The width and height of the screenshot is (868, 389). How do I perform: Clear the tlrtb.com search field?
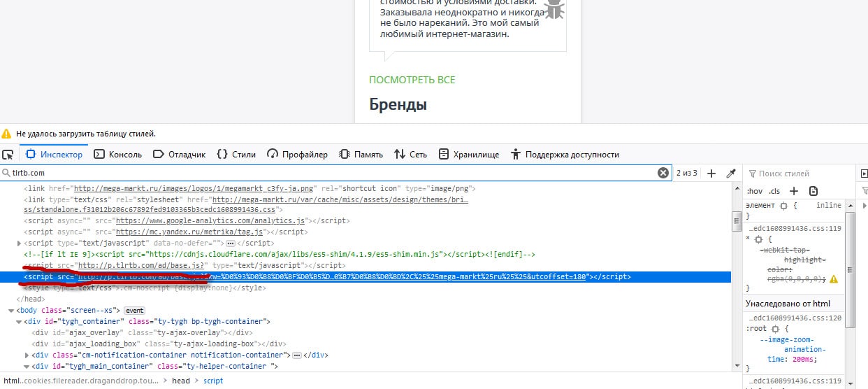coord(663,173)
